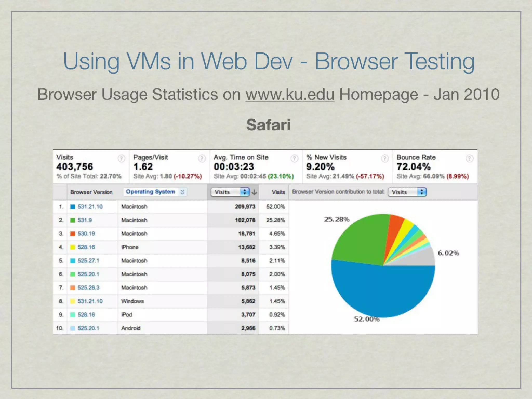Image resolution: width=532 pixels, height=399 pixels.
Task: Open the contribution to total Visits dropdown
Action: pos(407,192)
